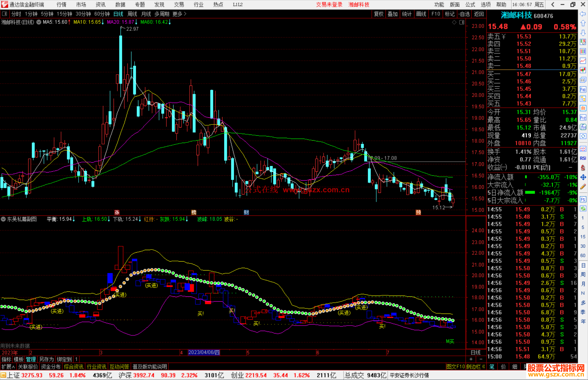Switch to the 周线 period tab

[x=132, y=14]
